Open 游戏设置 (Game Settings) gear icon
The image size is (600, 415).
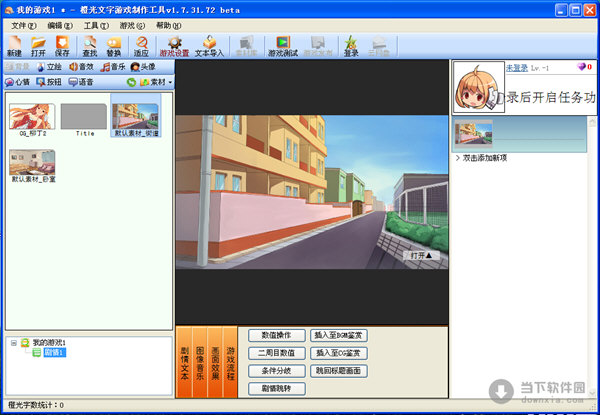174,46
